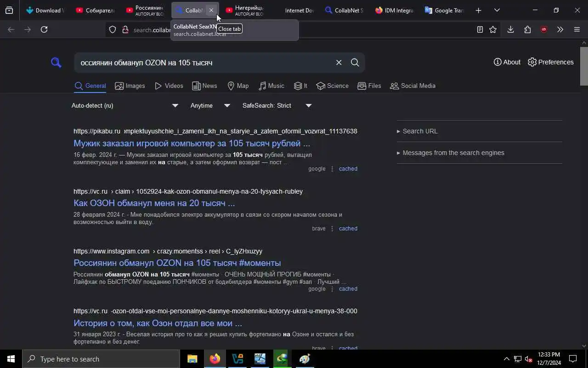Image resolution: width=588 pixels, height=368 pixels.
Task: Select the Science search category
Action: click(x=332, y=86)
